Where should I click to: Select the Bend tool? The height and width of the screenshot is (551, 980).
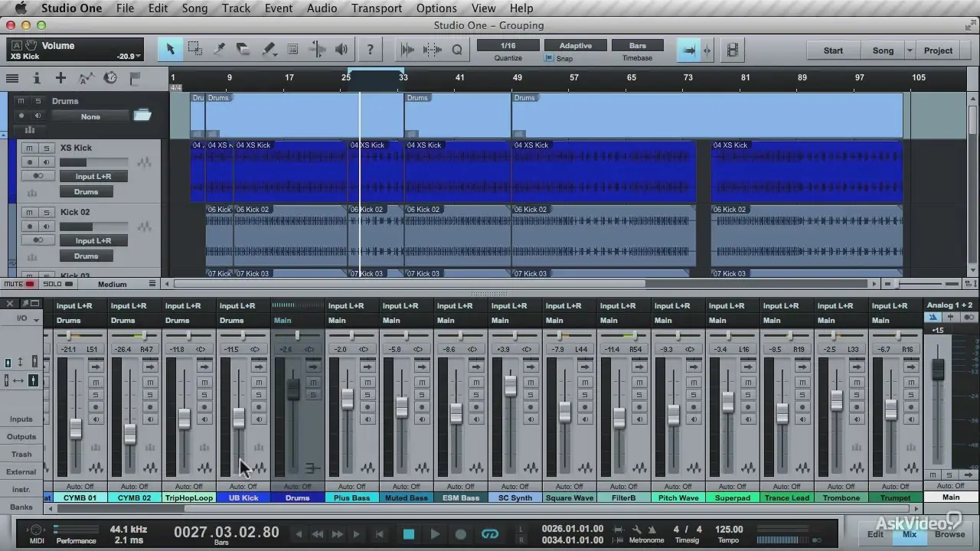pyautogui.click(x=317, y=50)
